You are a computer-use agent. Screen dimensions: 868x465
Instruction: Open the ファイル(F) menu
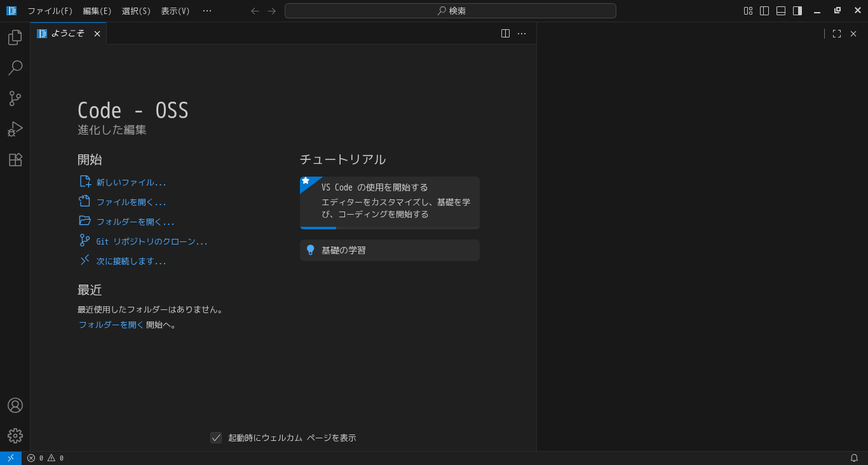50,11
